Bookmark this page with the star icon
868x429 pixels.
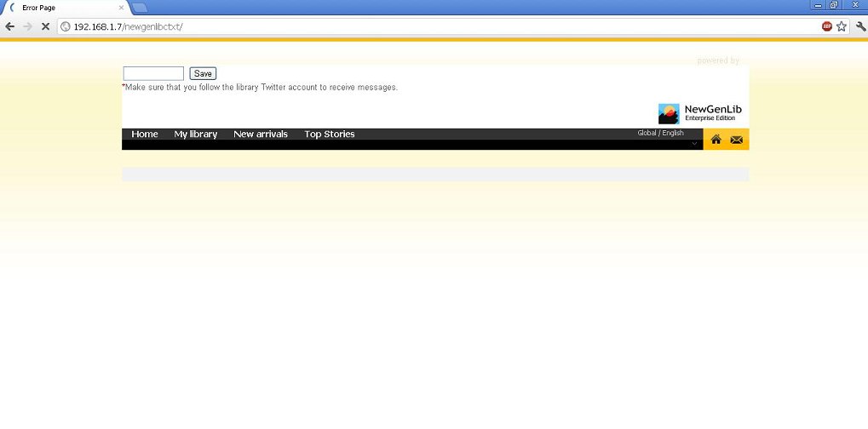tap(842, 26)
